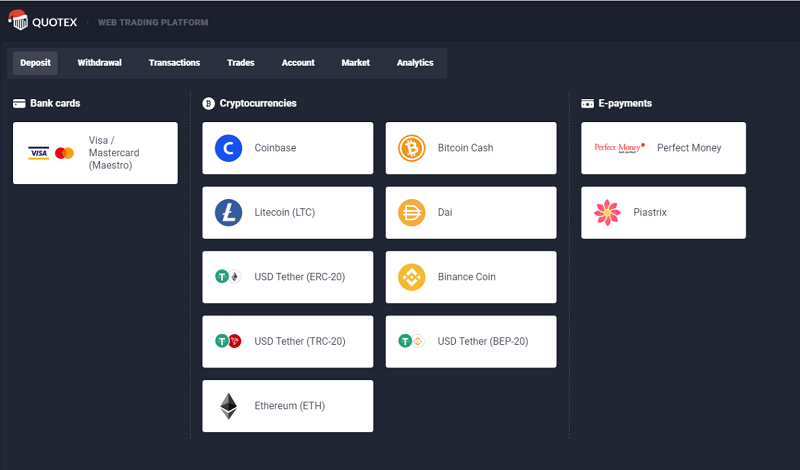The height and width of the screenshot is (470, 800).
Task: Open the Withdrawal tab
Action: tap(100, 63)
